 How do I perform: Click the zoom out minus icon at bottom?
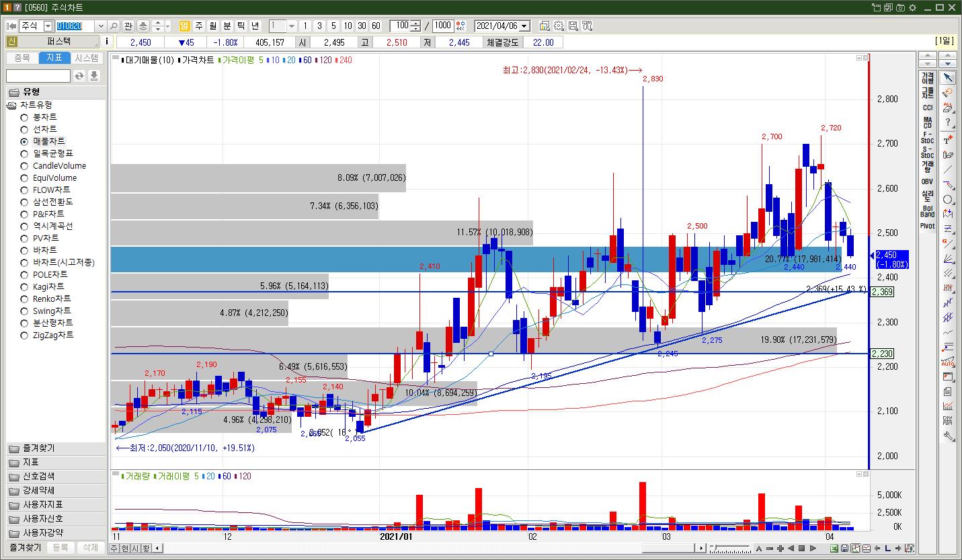click(770, 549)
